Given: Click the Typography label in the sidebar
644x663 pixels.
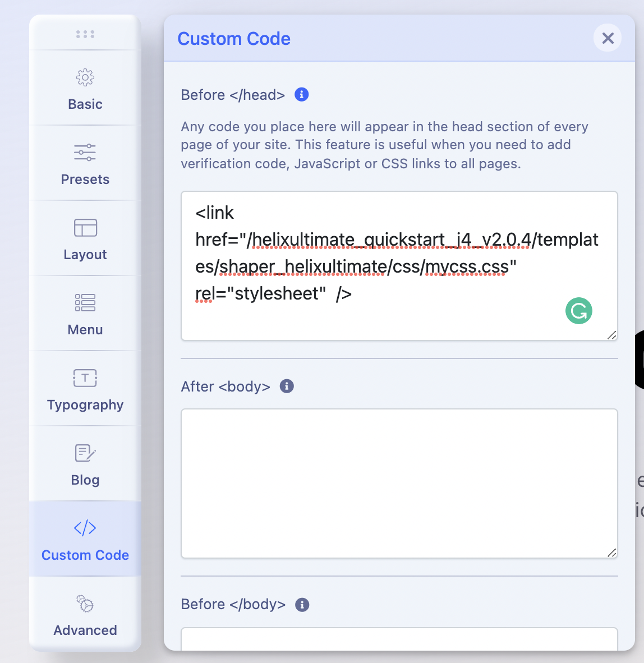Looking at the screenshot, I should (85, 405).
